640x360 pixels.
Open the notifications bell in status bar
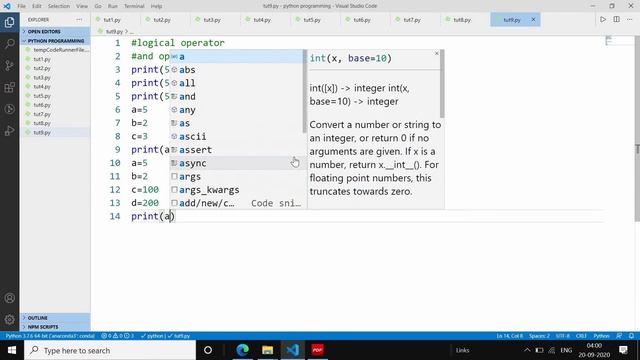pos(631,336)
